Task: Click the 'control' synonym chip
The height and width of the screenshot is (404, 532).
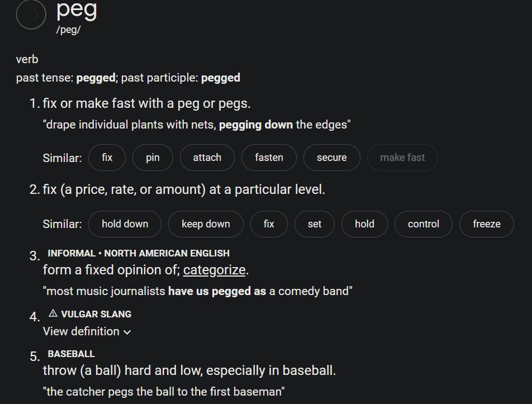Action: click(x=423, y=224)
